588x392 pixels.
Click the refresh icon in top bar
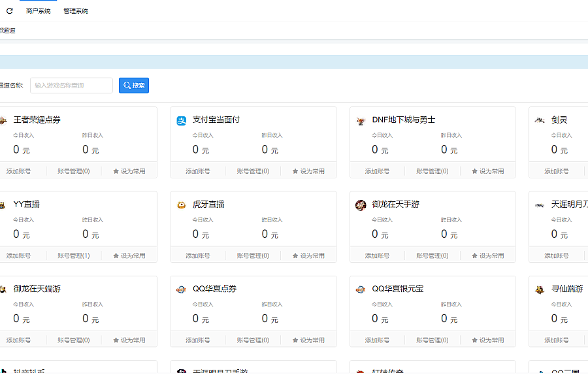coord(10,11)
